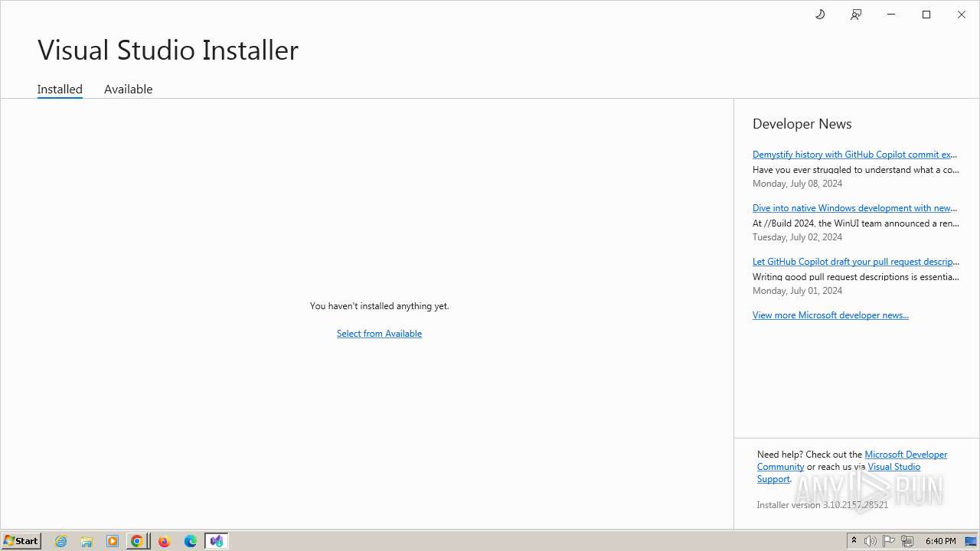This screenshot has width=980, height=551.
Task: Open File Explorer folder icon in taskbar
Action: point(87,541)
